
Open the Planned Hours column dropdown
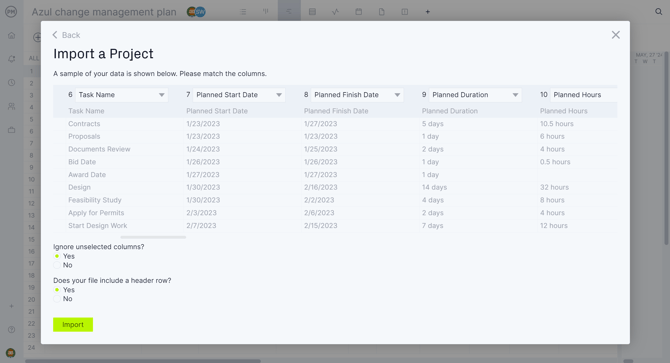click(584, 95)
